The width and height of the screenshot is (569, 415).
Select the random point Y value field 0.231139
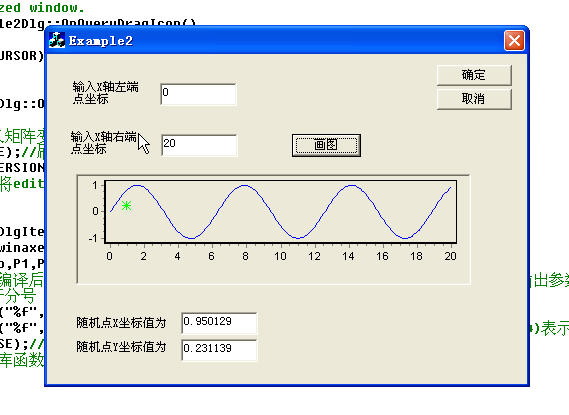219,350
